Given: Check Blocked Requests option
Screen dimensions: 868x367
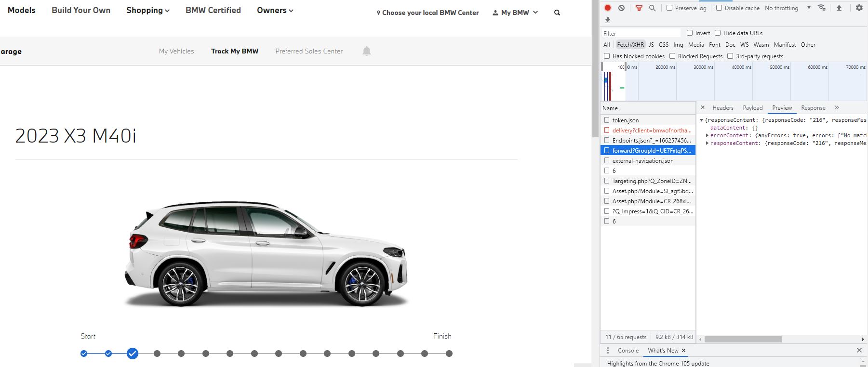Looking at the screenshot, I should click(x=672, y=56).
